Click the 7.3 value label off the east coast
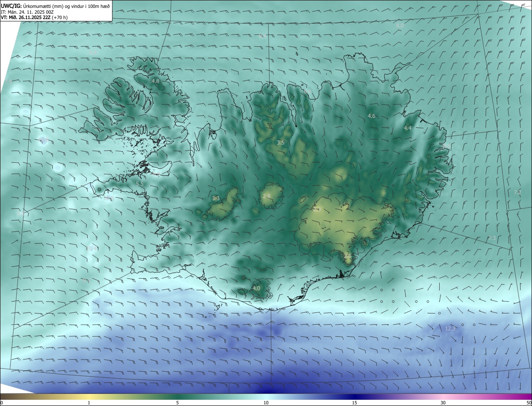This screenshot has width=532, height=406. [492, 238]
